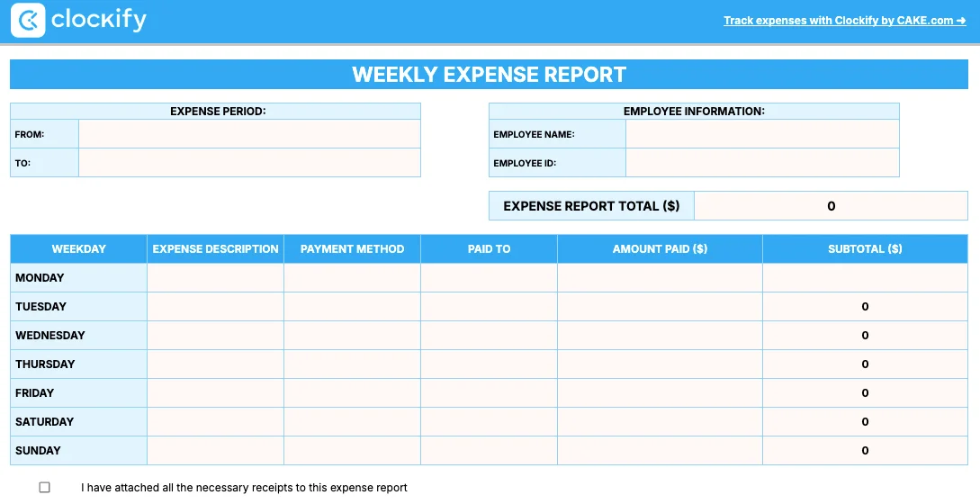This screenshot has height=504, width=980.
Task: Click Saturday's payment method cell
Action: tap(353, 421)
